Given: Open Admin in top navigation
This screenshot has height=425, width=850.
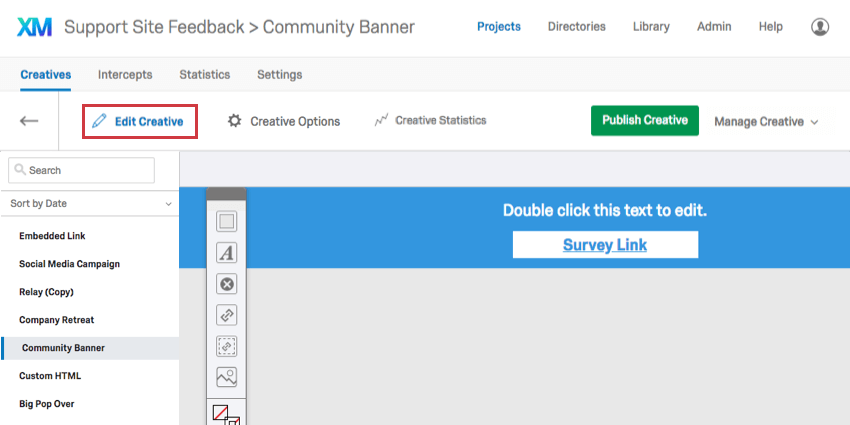Looking at the screenshot, I should [x=714, y=27].
